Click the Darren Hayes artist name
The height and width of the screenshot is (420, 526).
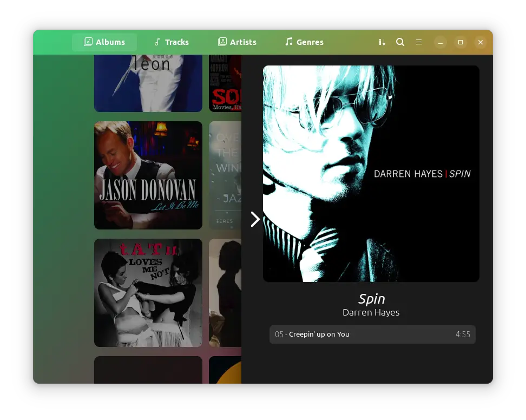(371, 312)
